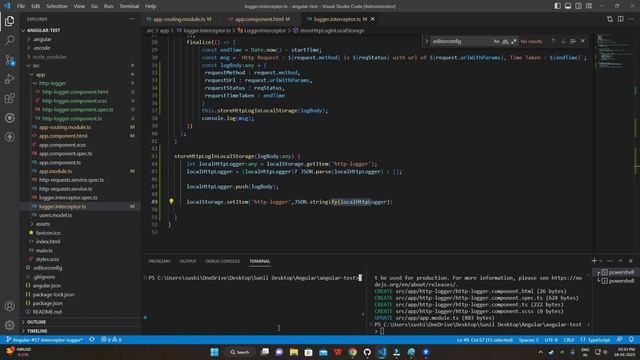Toggle Use Regular Expression in find
Viewport: 640px width, 360px height.
[514, 41]
